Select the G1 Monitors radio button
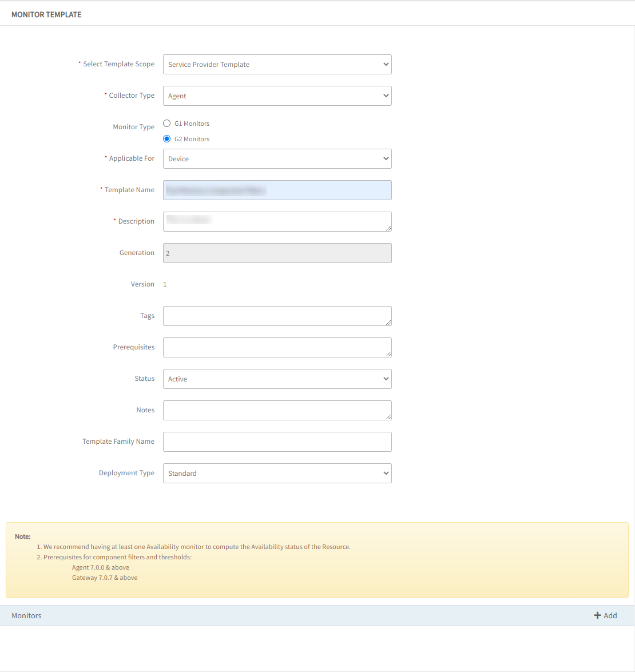635x672 pixels. click(x=166, y=123)
